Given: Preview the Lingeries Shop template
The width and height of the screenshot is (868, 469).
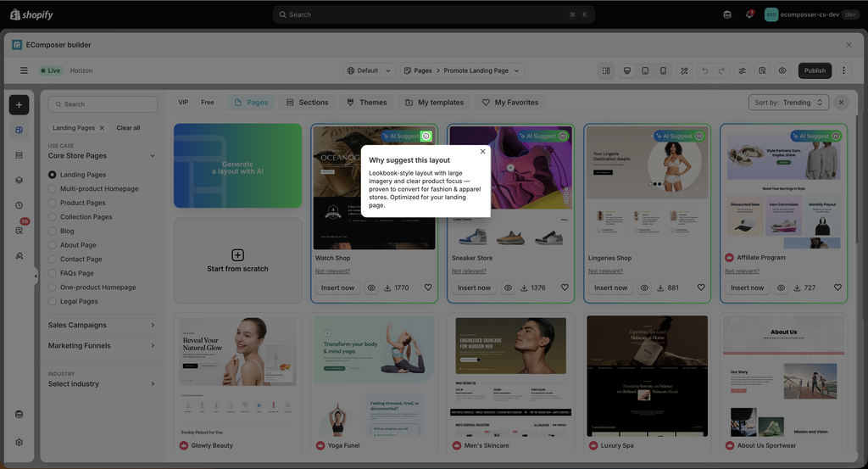Looking at the screenshot, I should click(x=644, y=288).
